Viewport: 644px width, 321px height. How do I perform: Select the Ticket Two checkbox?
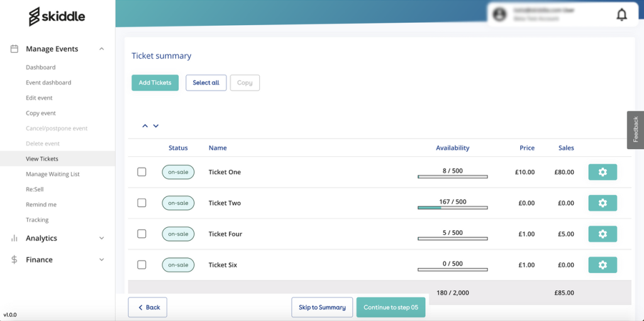(142, 203)
